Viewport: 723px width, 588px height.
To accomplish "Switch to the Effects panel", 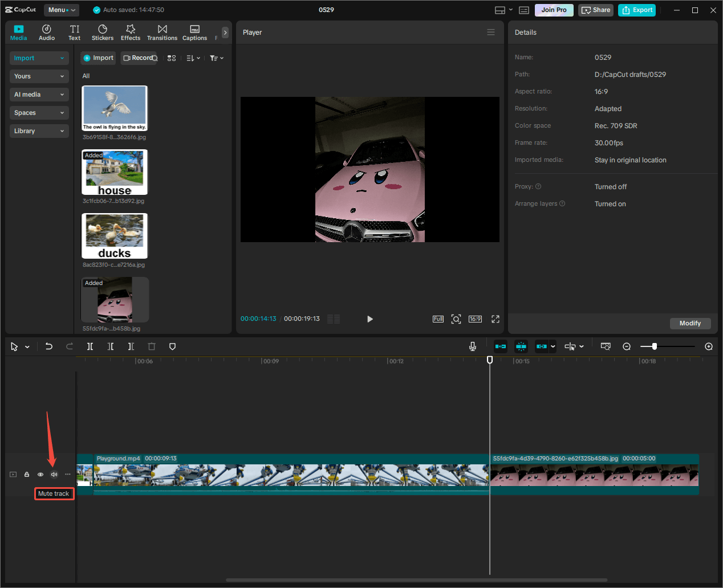I will point(131,32).
